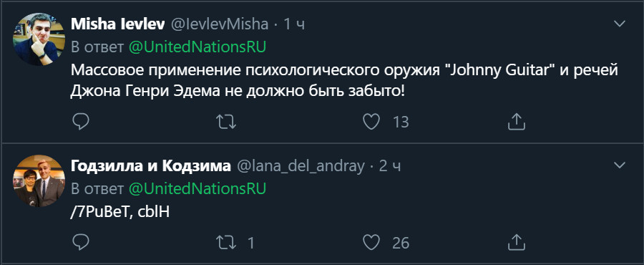The image size is (644, 265).
Task: Open the '2 ч' timestamp link
Action: point(390,166)
